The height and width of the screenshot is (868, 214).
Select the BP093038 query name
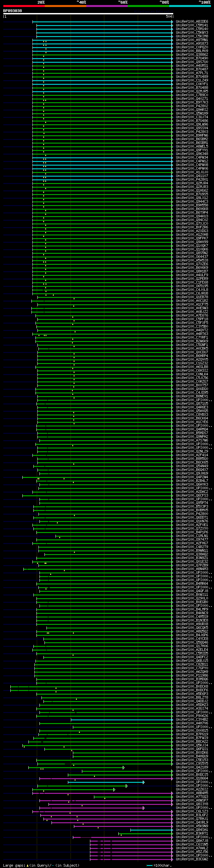12,11
